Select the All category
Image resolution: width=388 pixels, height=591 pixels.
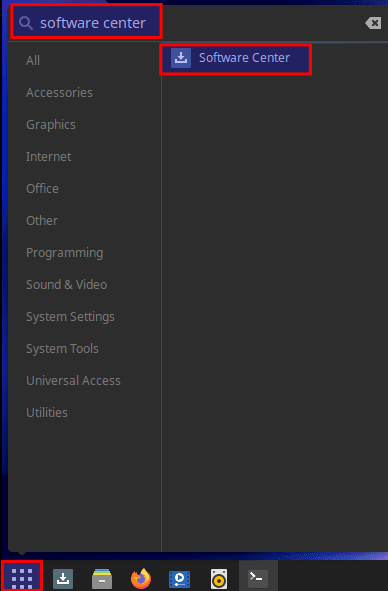[33, 60]
